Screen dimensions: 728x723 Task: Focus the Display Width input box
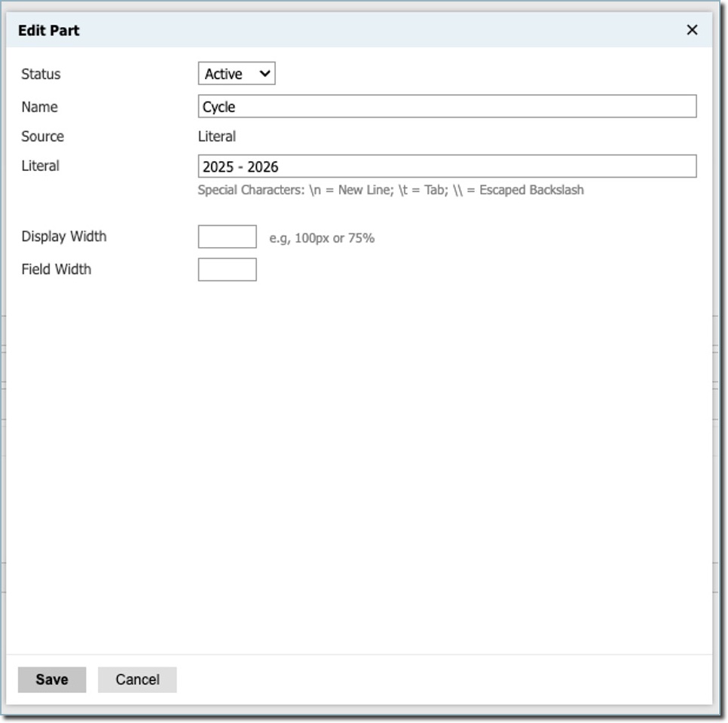[x=226, y=236]
